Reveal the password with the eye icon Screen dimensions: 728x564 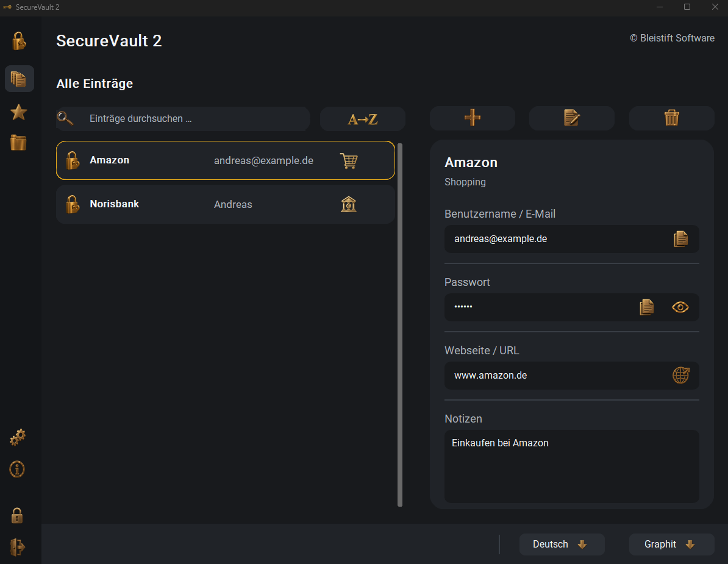tap(680, 307)
